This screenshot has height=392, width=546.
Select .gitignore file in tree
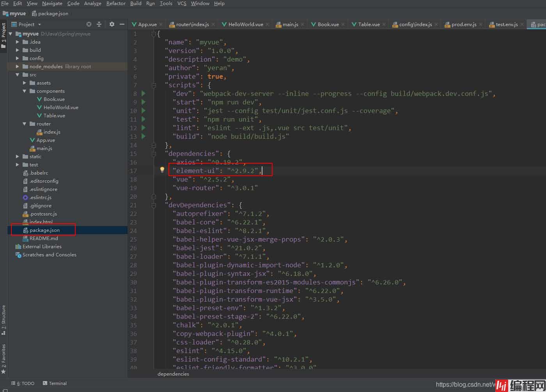[37, 205]
